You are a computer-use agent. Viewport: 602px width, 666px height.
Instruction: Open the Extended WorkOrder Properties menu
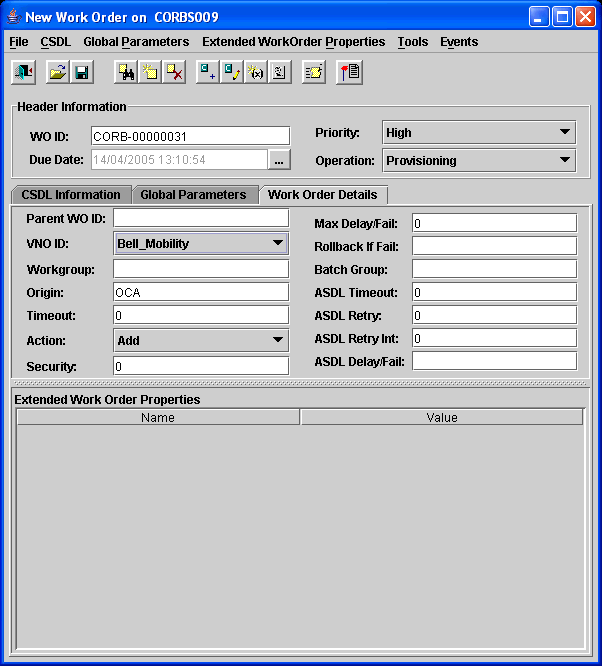(x=294, y=42)
